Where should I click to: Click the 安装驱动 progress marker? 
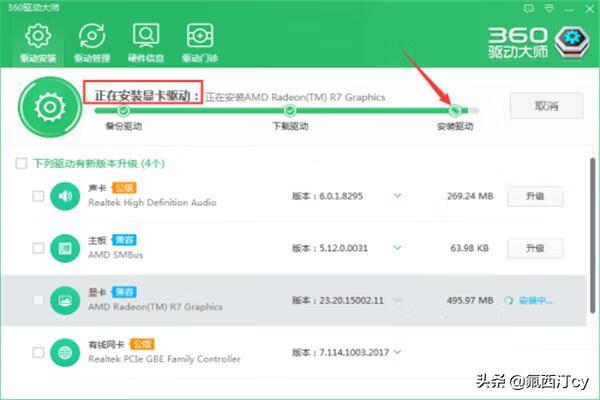click(x=455, y=110)
